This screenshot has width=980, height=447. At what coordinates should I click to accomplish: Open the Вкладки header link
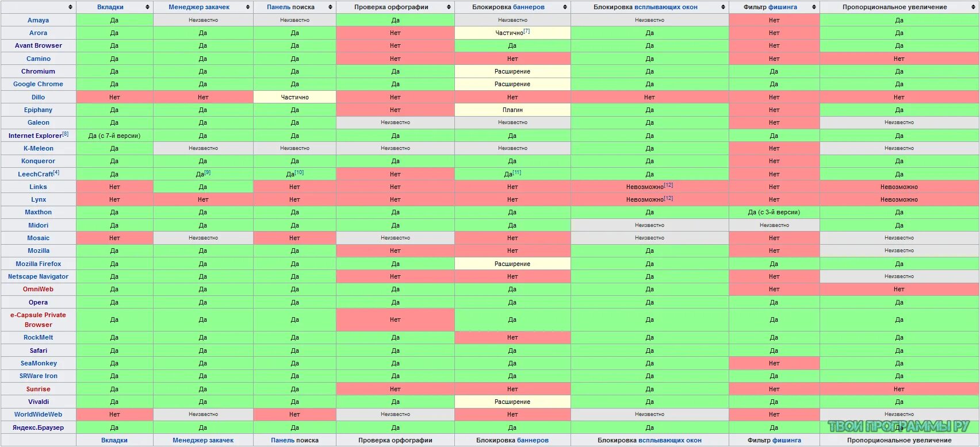110,7
